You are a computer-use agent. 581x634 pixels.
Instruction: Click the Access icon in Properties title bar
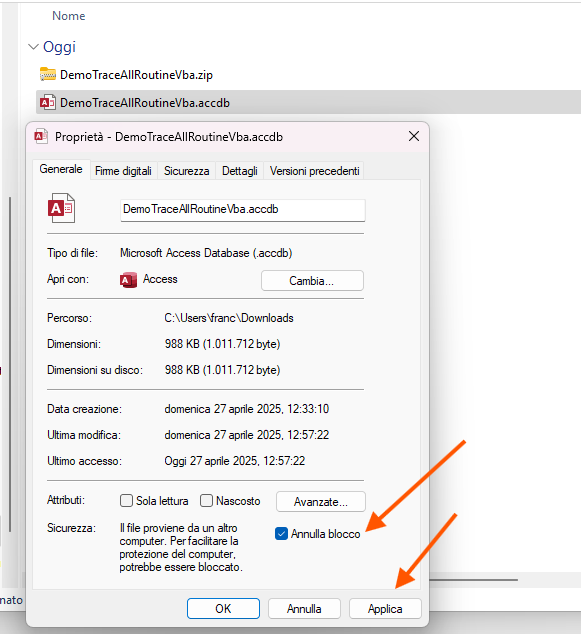(x=41, y=137)
